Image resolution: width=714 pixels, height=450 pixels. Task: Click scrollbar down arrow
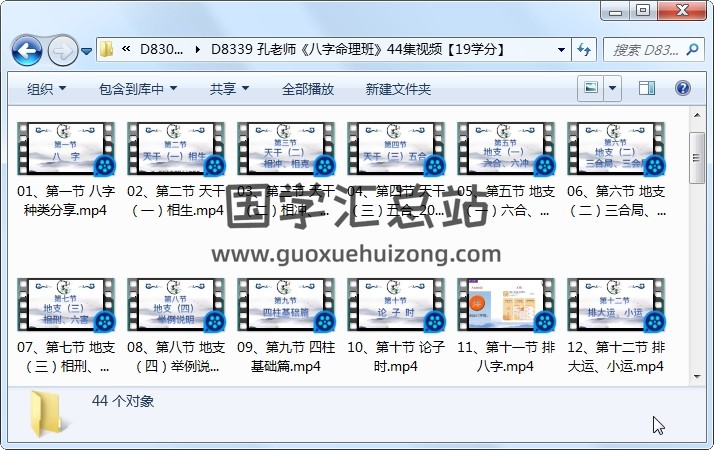coord(697,377)
